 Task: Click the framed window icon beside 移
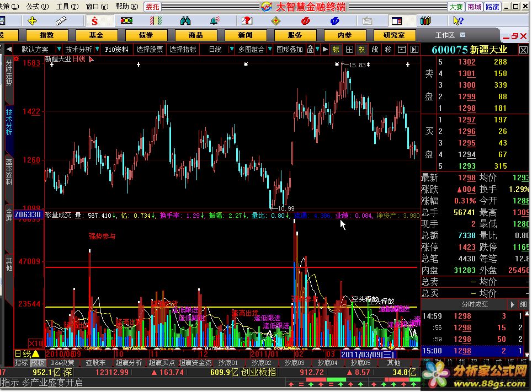click(x=401, y=50)
